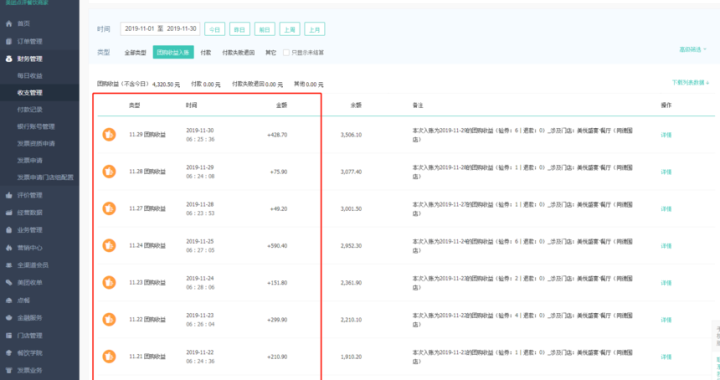Click the orange icon in the 11.21 团购收益 row
The width and height of the screenshot is (720, 380).
[109, 356]
